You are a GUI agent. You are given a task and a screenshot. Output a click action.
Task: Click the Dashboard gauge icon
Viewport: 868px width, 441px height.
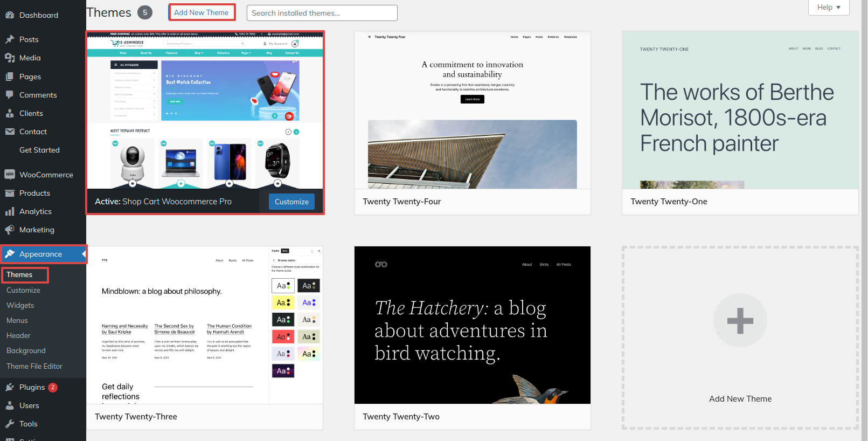tap(10, 15)
